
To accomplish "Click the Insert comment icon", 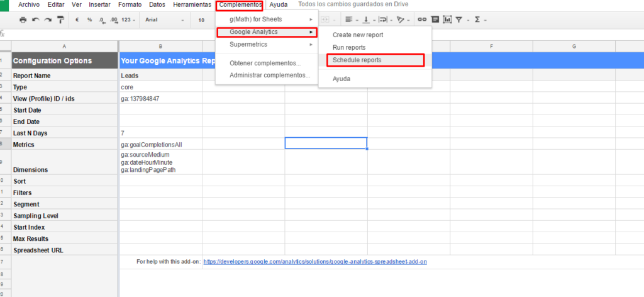I will 435,20.
